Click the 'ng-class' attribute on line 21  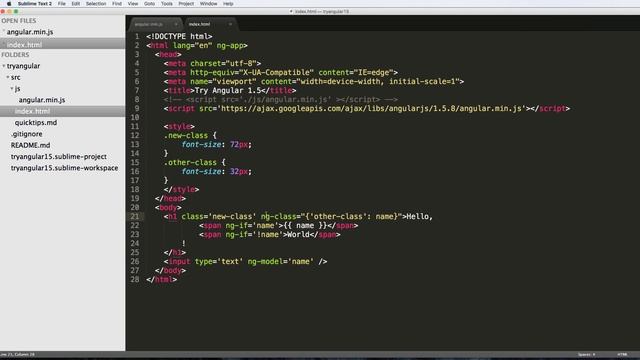click(x=278, y=216)
